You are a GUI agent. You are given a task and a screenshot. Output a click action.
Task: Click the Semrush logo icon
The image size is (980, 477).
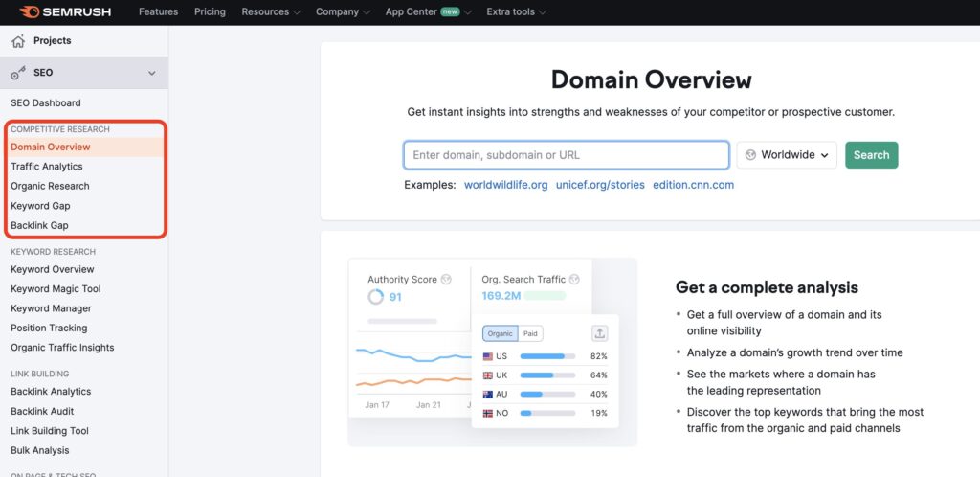pyautogui.click(x=29, y=12)
